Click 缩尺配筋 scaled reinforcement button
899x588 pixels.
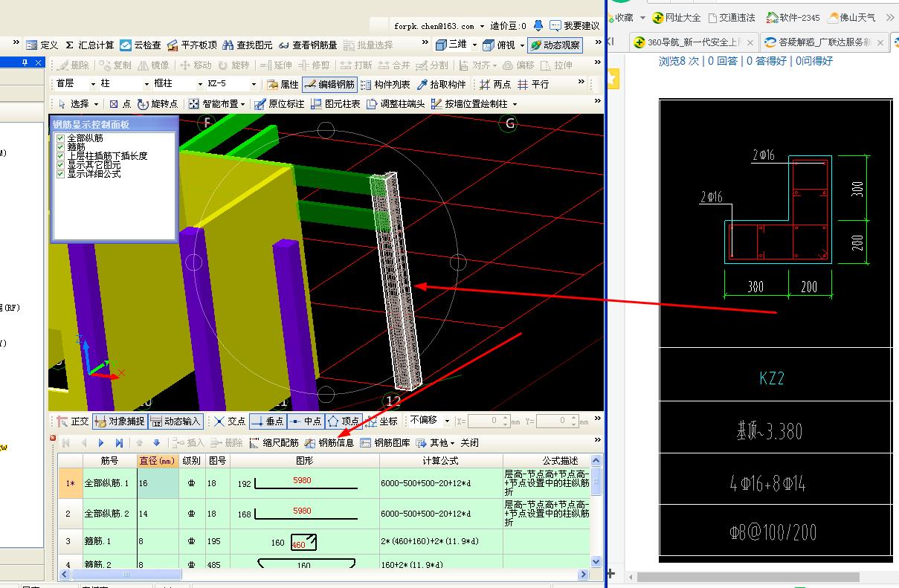[274, 443]
